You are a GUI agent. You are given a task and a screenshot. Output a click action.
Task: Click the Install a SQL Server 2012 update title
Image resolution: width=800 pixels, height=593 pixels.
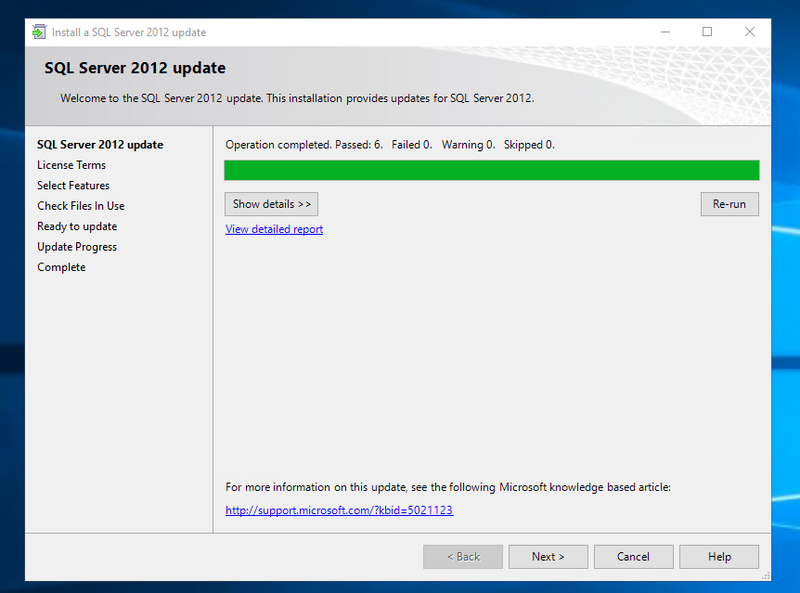pos(129,32)
